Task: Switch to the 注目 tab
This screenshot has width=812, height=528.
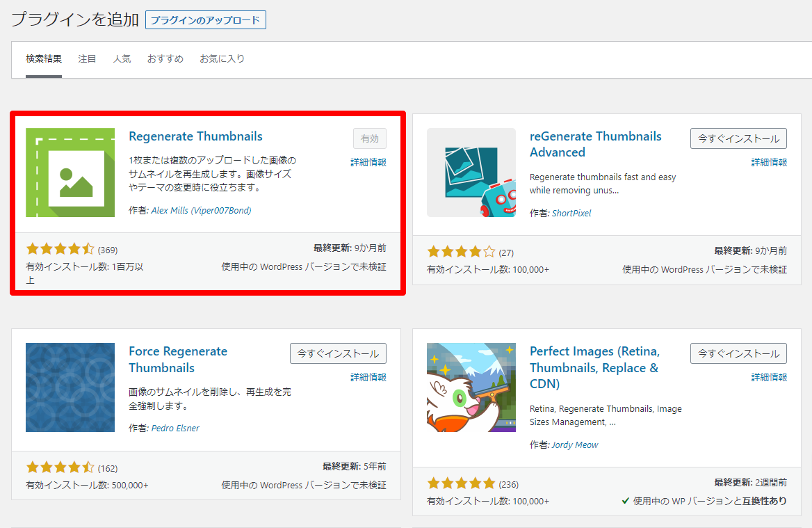Action: (88, 59)
